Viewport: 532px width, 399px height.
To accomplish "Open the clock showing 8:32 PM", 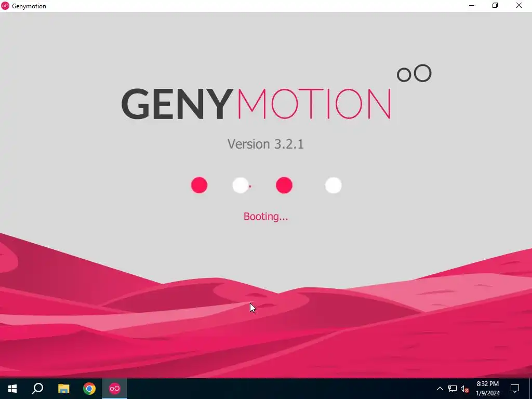I will pos(487,389).
